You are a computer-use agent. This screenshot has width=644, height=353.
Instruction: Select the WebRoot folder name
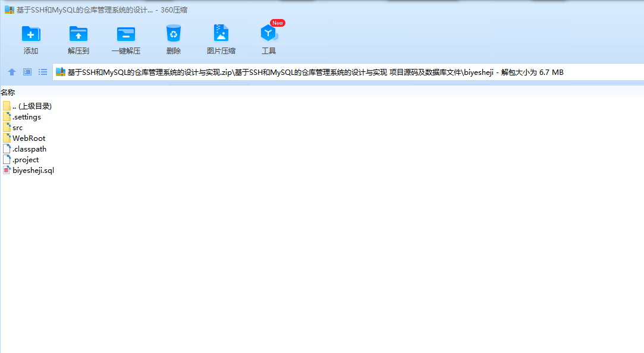29,138
